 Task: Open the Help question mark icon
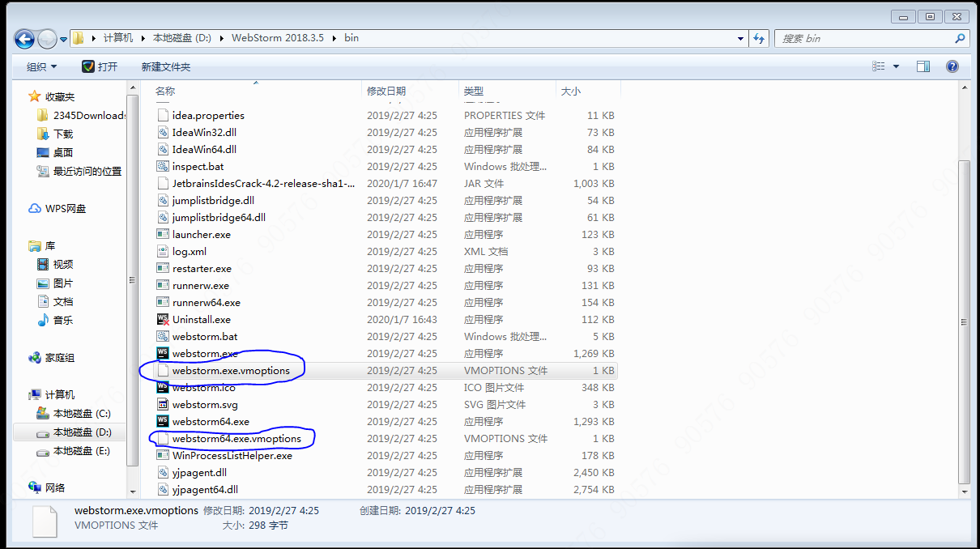pyautogui.click(x=952, y=66)
